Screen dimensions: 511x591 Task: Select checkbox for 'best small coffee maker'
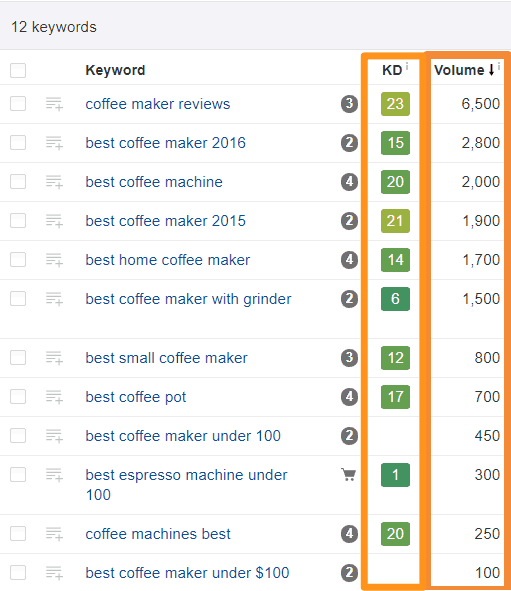coord(18,358)
